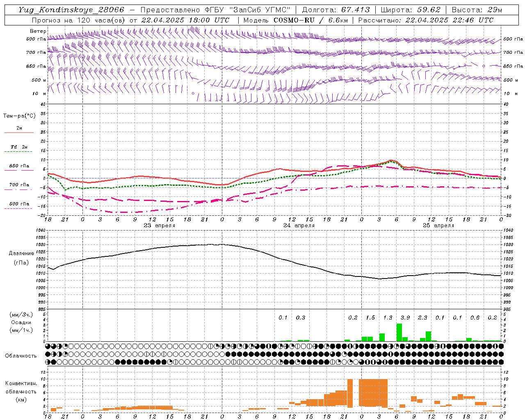Click the tallest green precipitation bar
525x420 pixels.
399,332
